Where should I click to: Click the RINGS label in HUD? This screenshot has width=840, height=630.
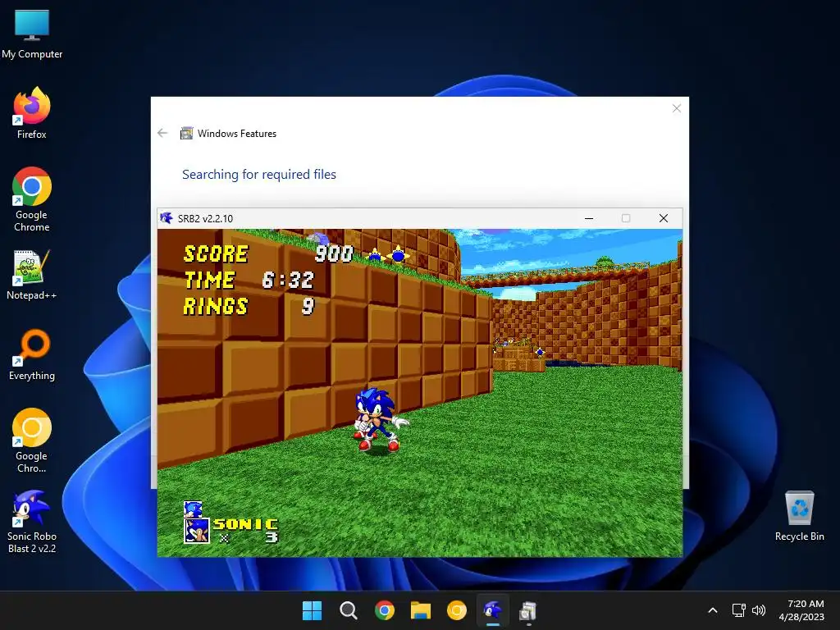[216, 307]
